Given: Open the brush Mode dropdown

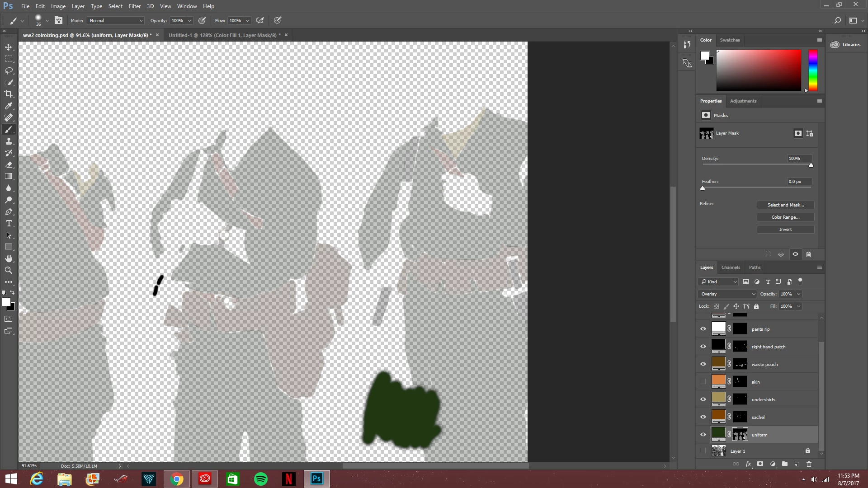Looking at the screenshot, I should click(x=116, y=21).
